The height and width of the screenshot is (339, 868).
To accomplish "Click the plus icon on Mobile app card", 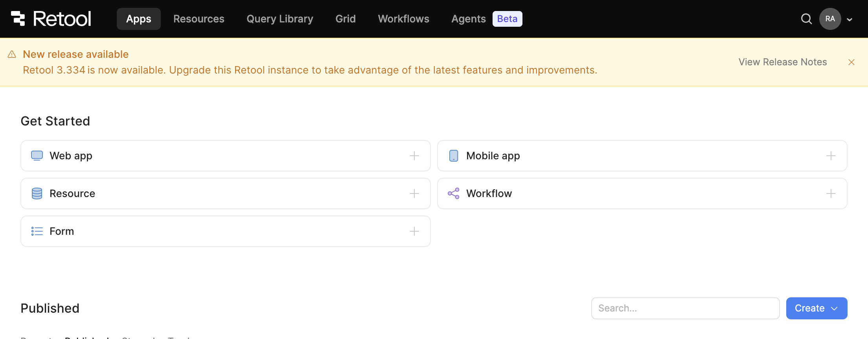I will (x=831, y=156).
